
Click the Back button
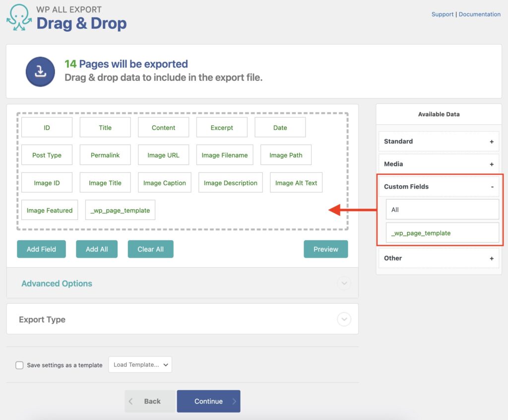click(150, 401)
